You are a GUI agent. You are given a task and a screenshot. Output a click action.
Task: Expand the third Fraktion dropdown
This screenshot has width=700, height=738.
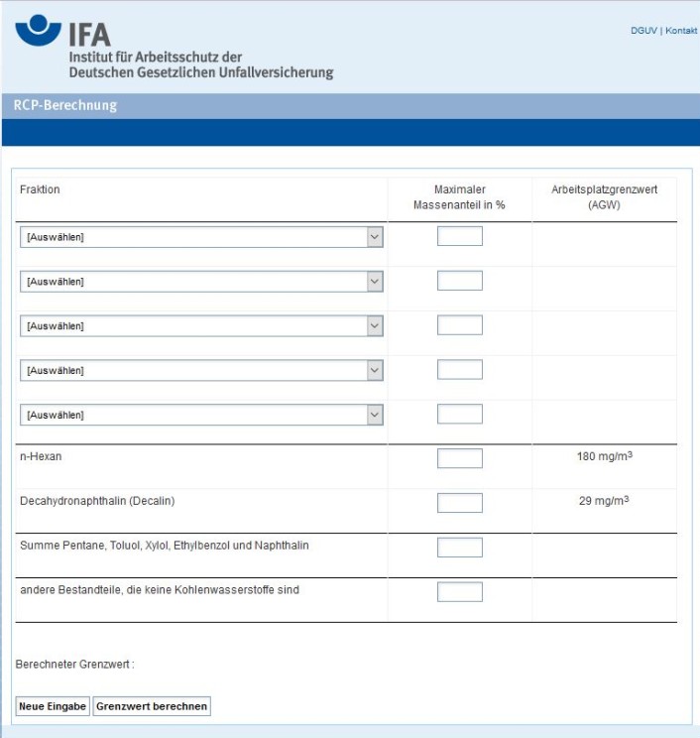coord(201,325)
